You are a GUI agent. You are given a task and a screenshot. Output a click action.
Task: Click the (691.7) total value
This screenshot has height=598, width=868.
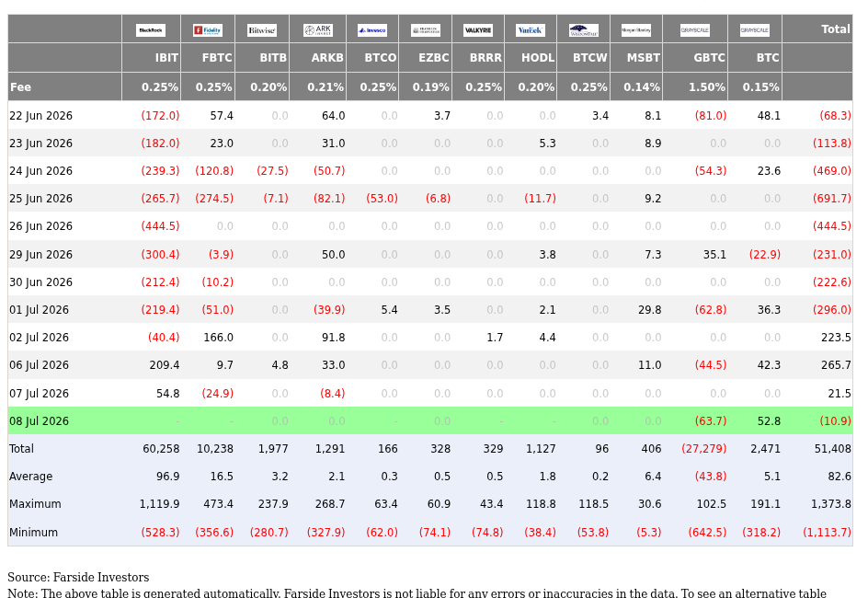click(832, 199)
